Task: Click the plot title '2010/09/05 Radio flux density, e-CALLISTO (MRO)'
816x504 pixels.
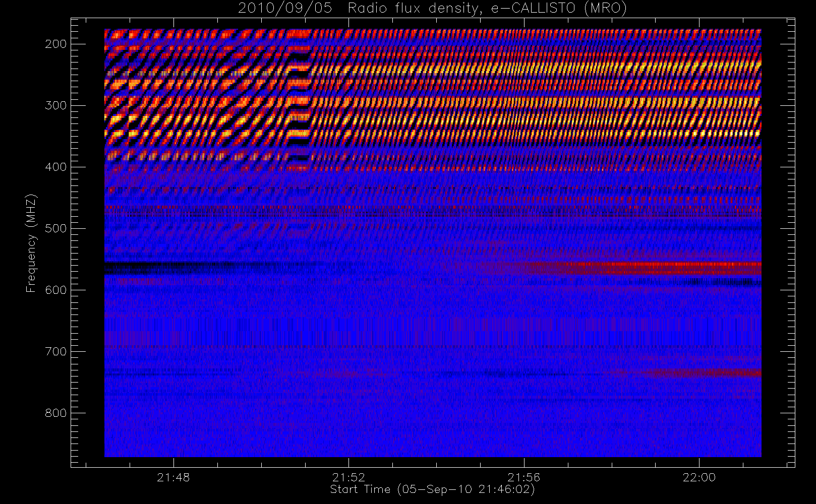Action: click(432, 9)
